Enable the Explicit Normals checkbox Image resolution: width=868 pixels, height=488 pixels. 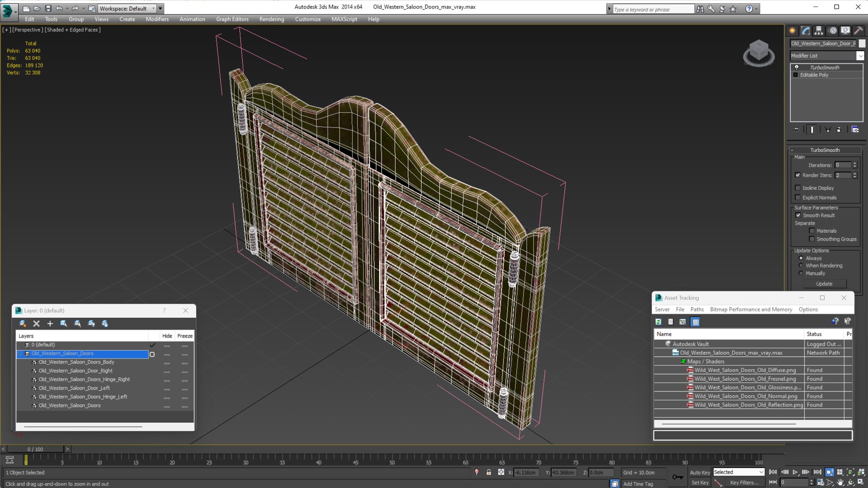(x=798, y=197)
